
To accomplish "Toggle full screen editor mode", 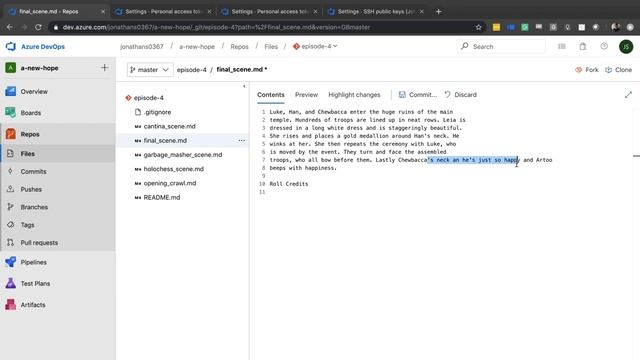I will point(628,95).
